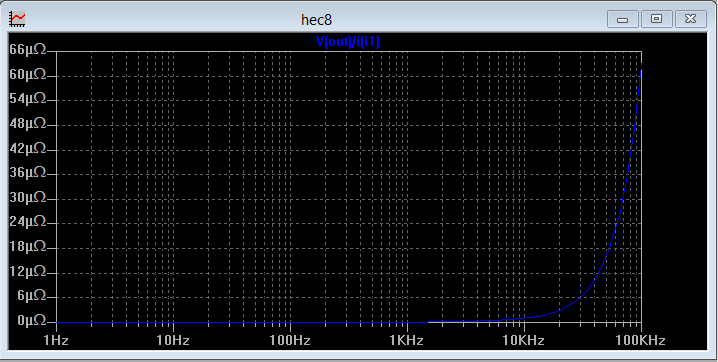Click the 60µΩ y-axis label

(28, 74)
